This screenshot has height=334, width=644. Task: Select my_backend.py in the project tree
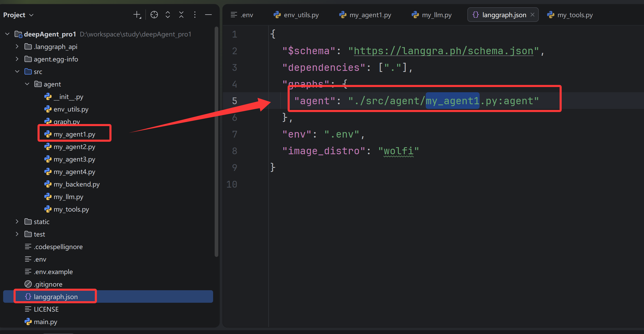(77, 184)
